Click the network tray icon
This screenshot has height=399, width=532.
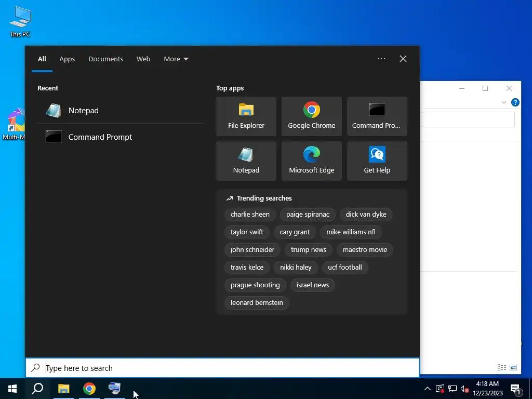tap(453, 389)
